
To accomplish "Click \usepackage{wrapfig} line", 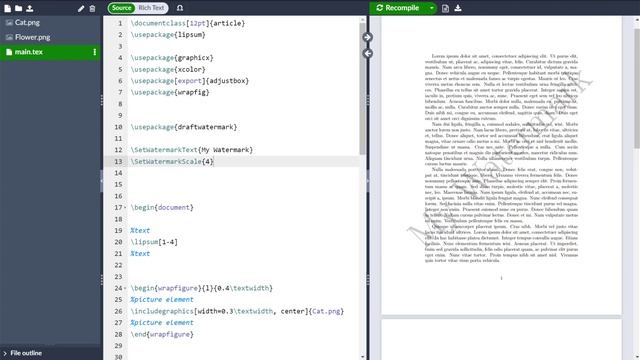I will pyautogui.click(x=170, y=92).
